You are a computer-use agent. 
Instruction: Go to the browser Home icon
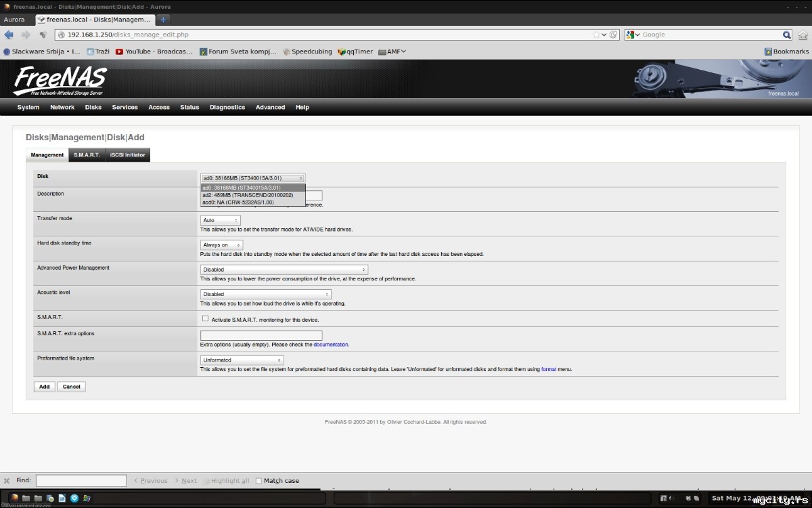[x=803, y=35]
